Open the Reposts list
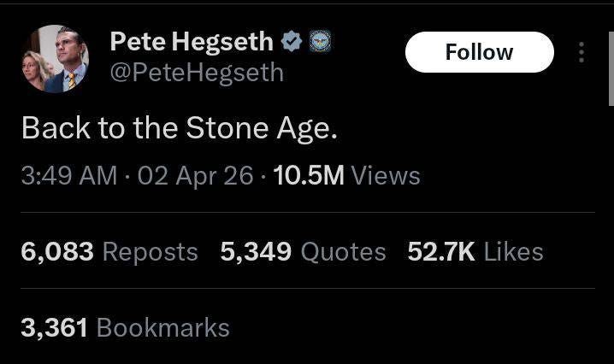 tap(151, 252)
